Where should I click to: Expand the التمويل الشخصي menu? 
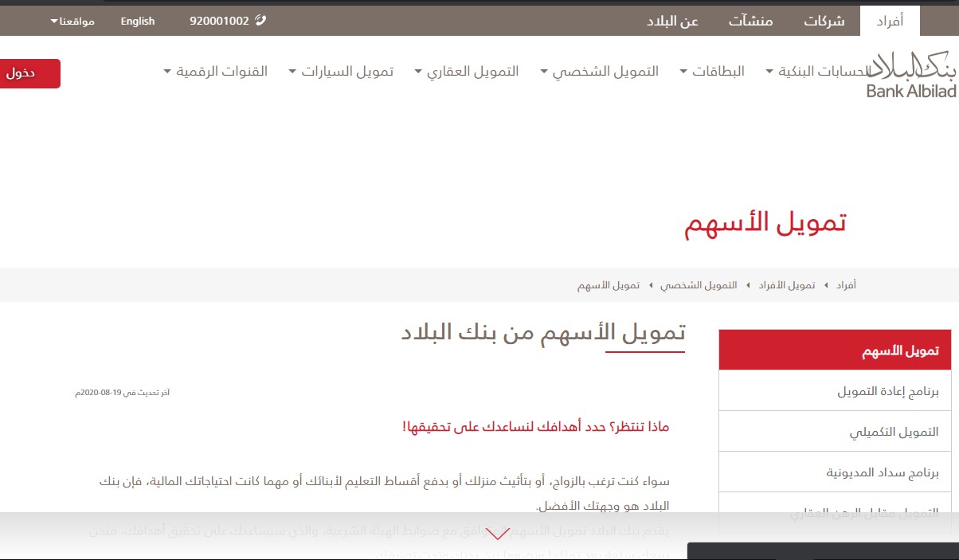click(x=599, y=71)
